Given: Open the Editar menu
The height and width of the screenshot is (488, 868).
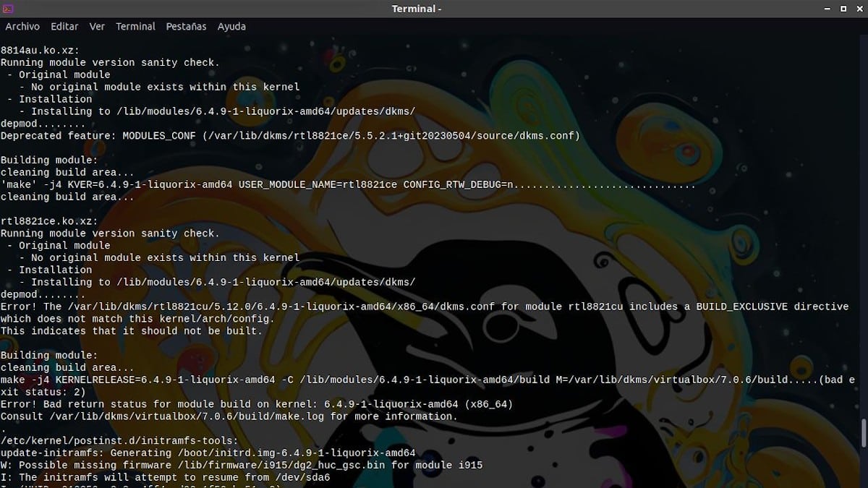Looking at the screenshot, I should pos(64,26).
